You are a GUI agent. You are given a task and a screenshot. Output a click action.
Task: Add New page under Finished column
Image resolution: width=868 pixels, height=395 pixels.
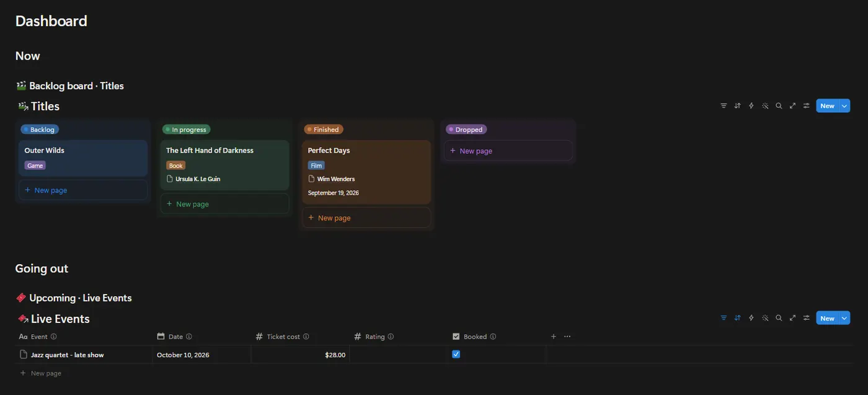click(366, 218)
